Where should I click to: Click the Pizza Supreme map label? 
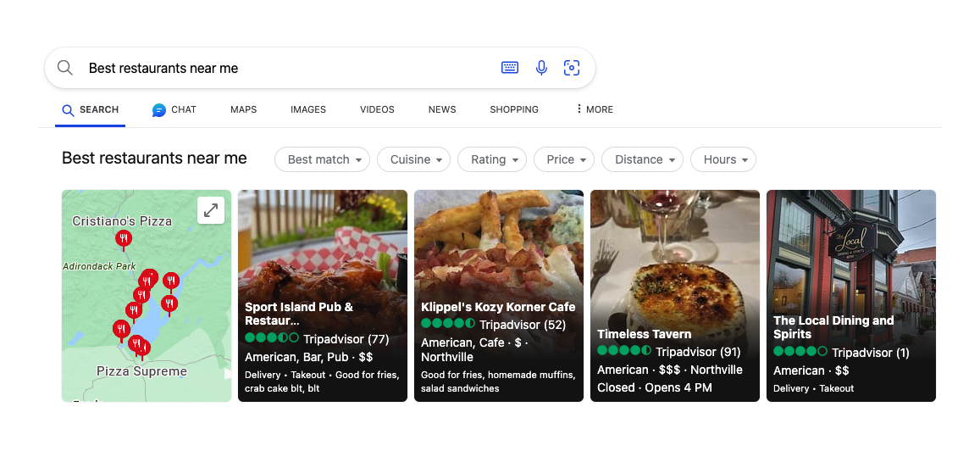pos(141,371)
